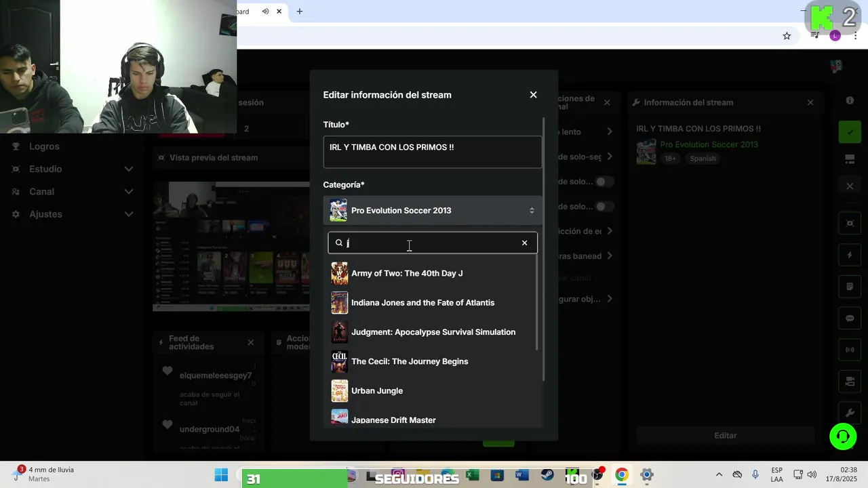
Task: Click the wrench icon in right toolbar
Action: tap(850, 413)
